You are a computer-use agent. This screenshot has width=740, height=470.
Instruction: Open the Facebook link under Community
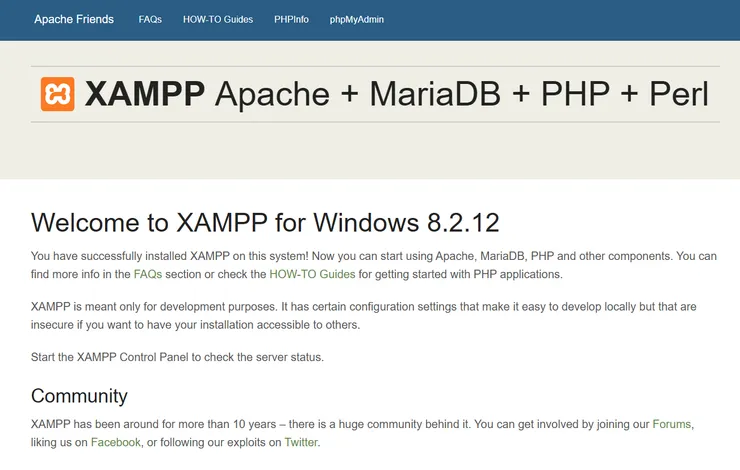[116, 442]
